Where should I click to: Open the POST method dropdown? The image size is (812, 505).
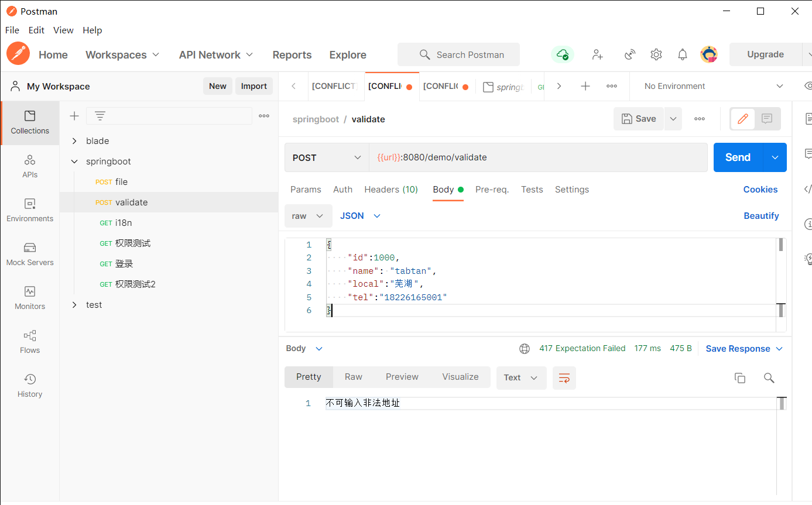pyautogui.click(x=327, y=157)
